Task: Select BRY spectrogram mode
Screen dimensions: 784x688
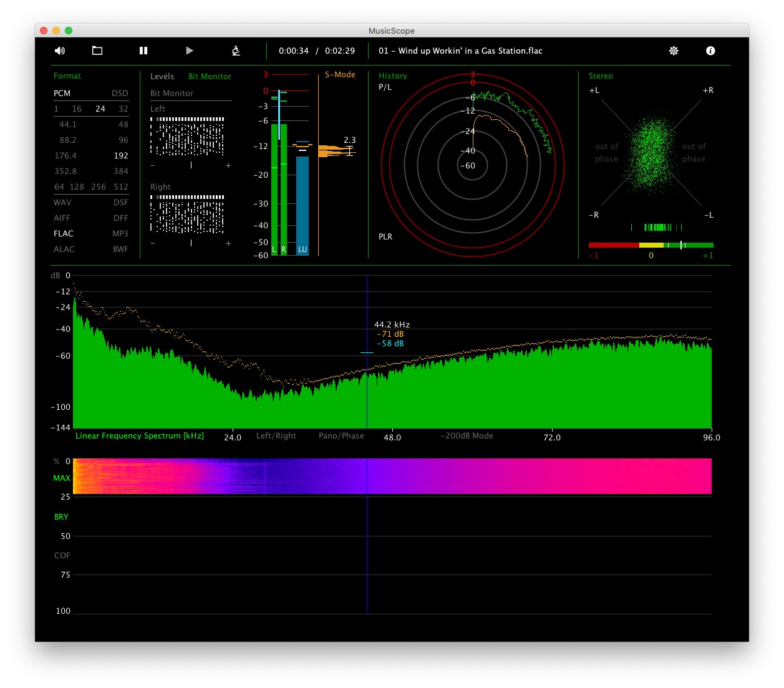Action: click(x=61, y=516)
